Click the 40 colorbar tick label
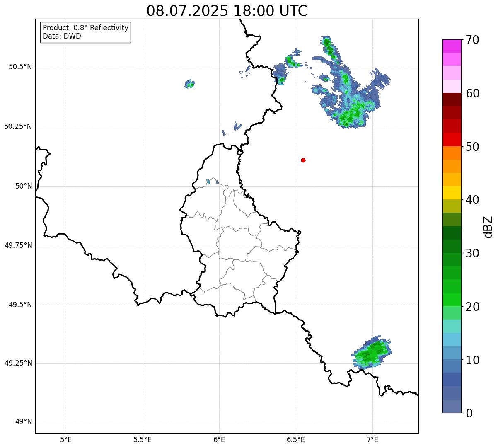Screen dimensions: 498x448 pos(472,200)
